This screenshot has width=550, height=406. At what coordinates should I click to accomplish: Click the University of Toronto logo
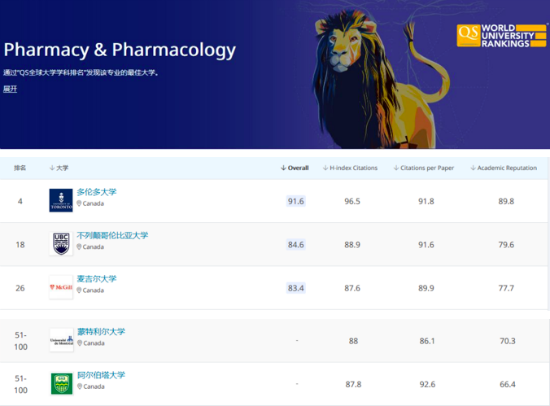61,200
